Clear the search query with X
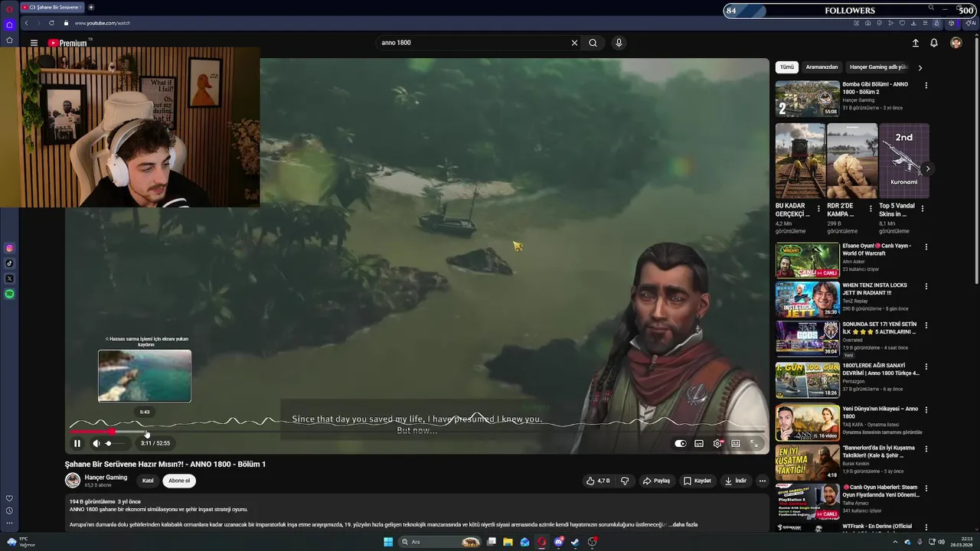980x551 pixels. pyautogui.click(x=574, y=43)
